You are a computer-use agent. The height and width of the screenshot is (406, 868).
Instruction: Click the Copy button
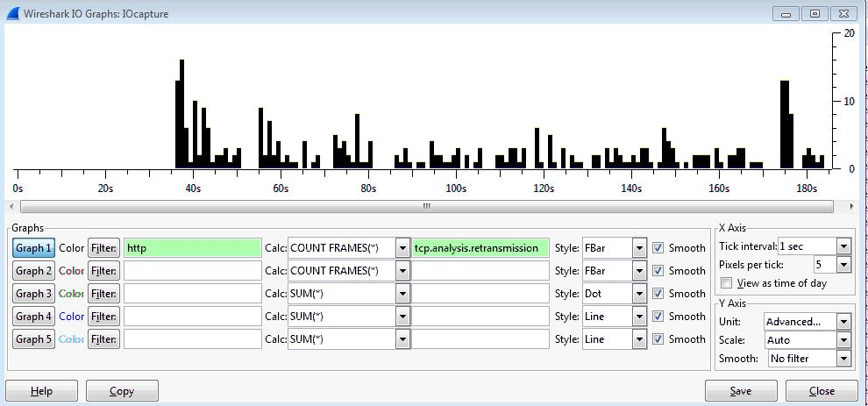(122, 391)
